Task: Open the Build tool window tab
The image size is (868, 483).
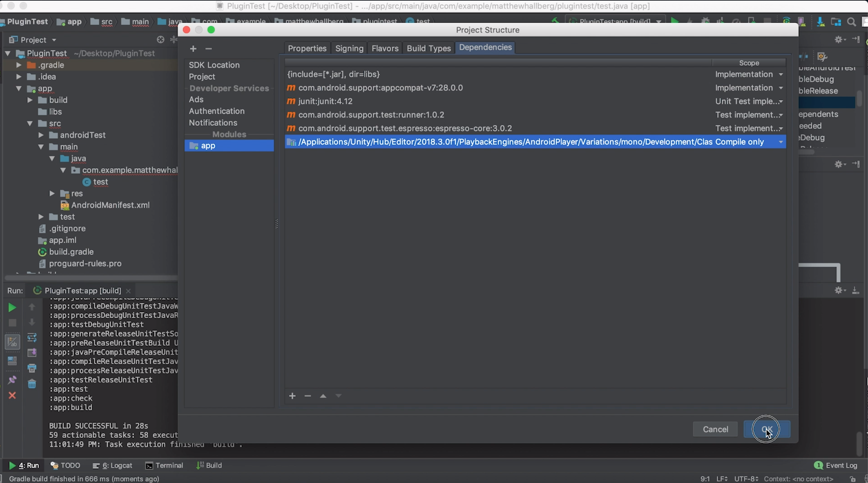Action: click(x=209, y=465)
